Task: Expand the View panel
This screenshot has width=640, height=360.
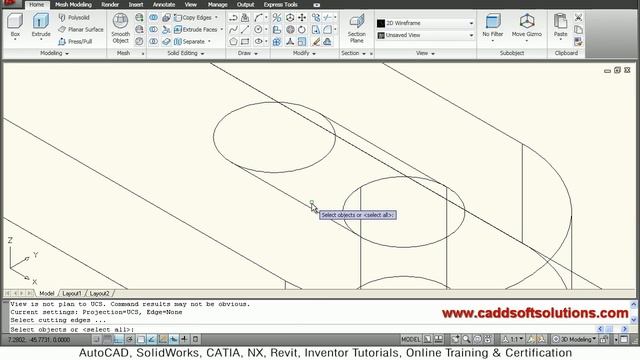Action: coord(425,53)
